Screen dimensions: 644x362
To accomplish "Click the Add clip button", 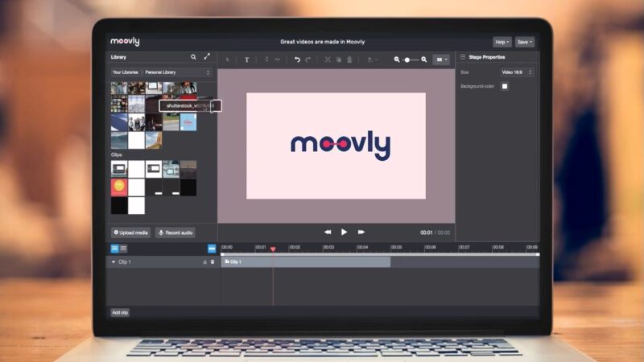I will [120, 313].
